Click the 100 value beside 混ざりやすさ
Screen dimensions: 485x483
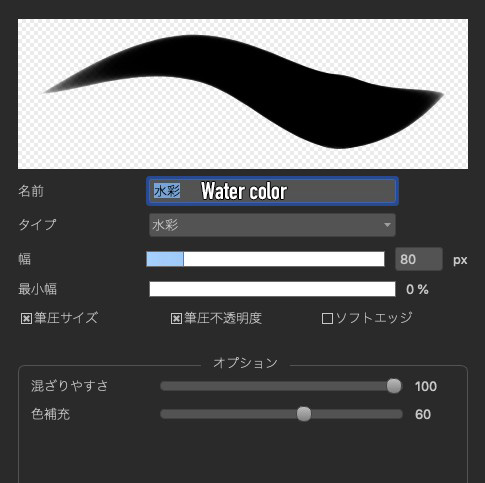click(x=426, y=386)
